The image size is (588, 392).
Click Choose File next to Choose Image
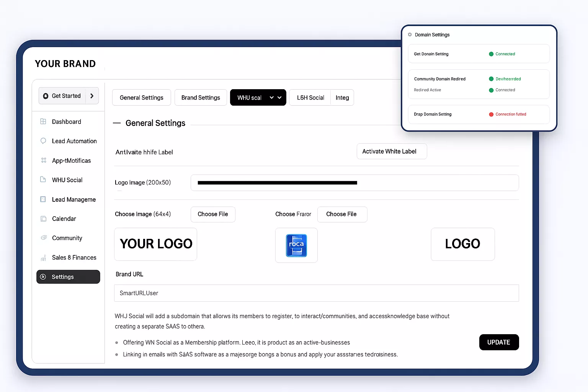click(213, 214)
